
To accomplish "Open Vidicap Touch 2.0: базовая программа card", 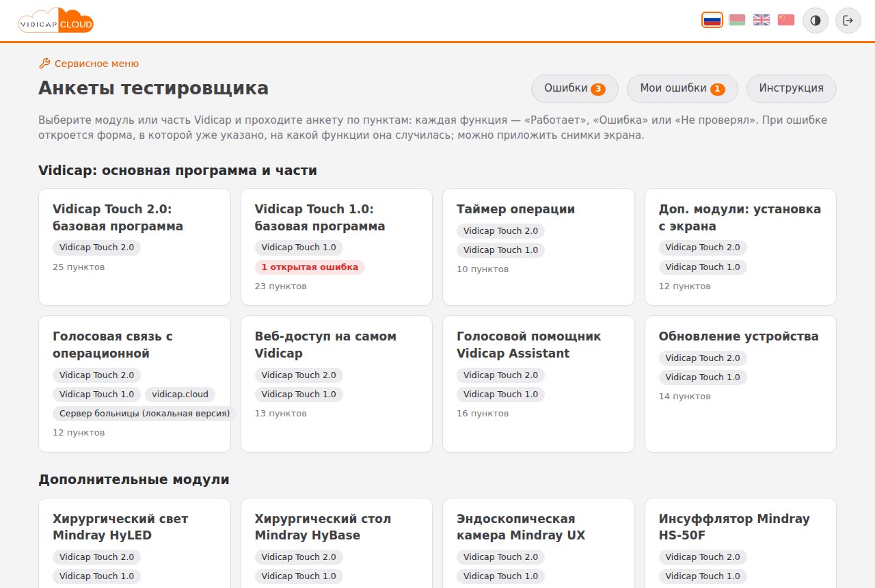I will (x=135, y=247).
